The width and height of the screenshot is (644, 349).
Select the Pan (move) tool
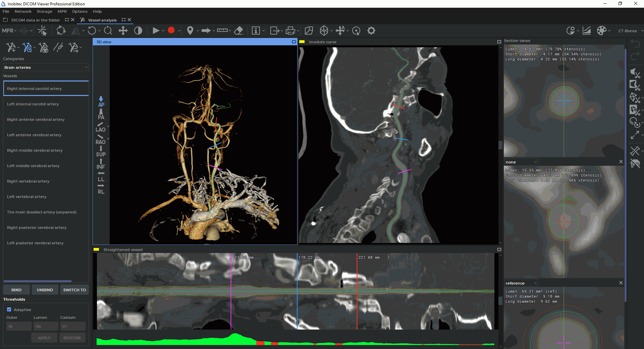click(x=123, y=31)
